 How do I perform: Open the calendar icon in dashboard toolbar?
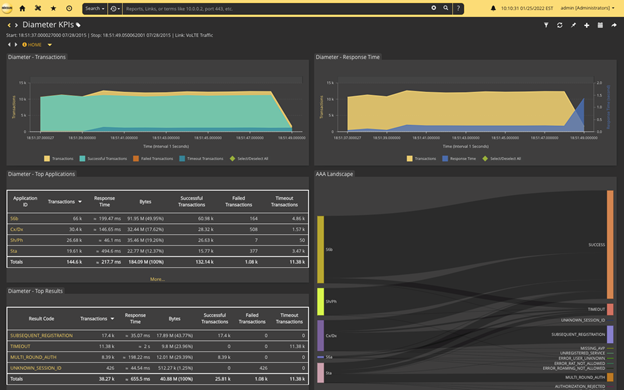(x=600, y=25)
